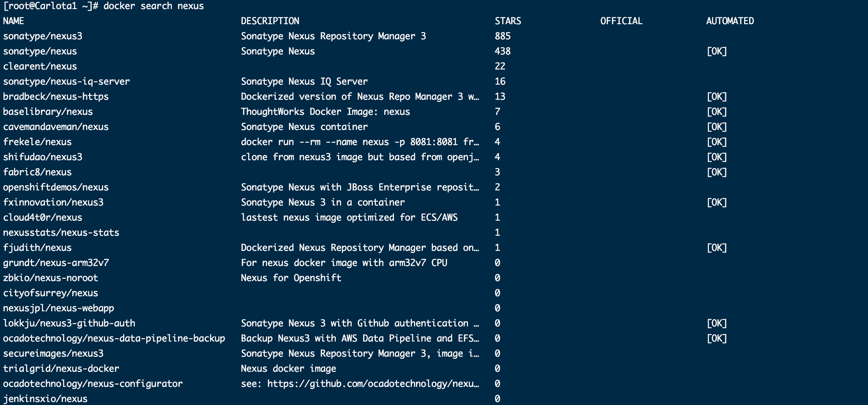Select baselibrary/nexus image name

pos(48,112)
